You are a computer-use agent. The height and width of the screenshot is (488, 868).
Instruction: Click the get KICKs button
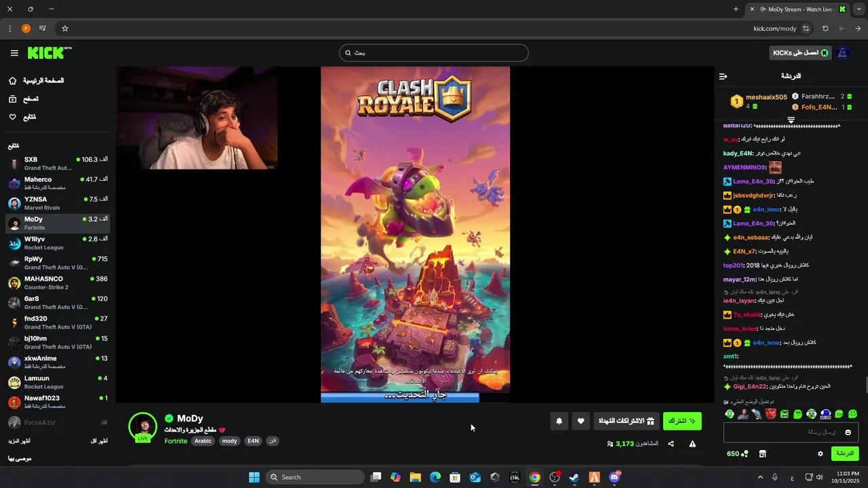(x=802, y=53)
